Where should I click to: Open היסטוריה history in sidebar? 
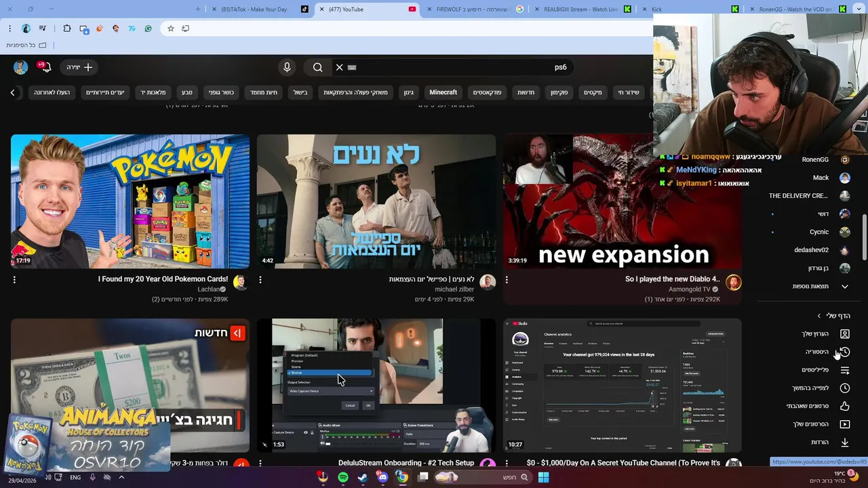(816, 352)
